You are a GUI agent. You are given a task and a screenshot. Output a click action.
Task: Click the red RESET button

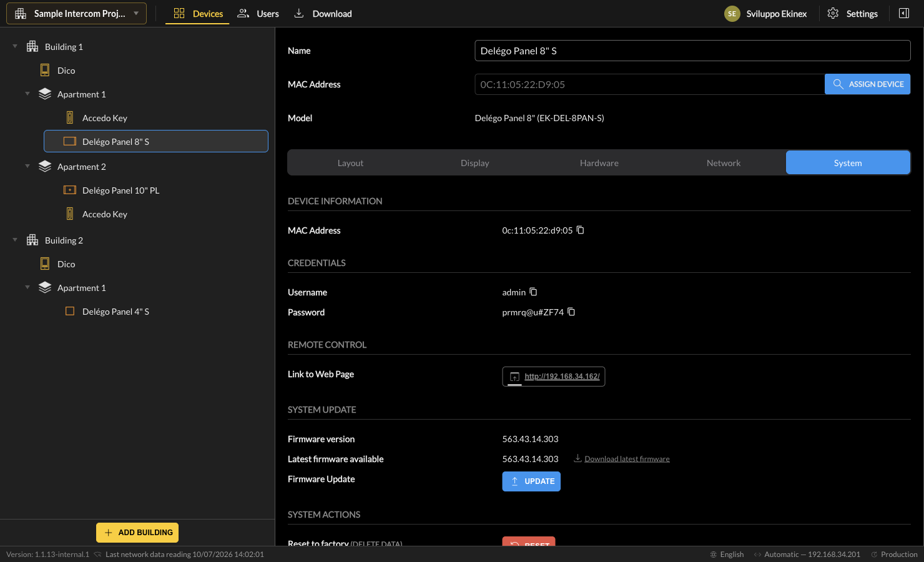[x=529, y=542]
